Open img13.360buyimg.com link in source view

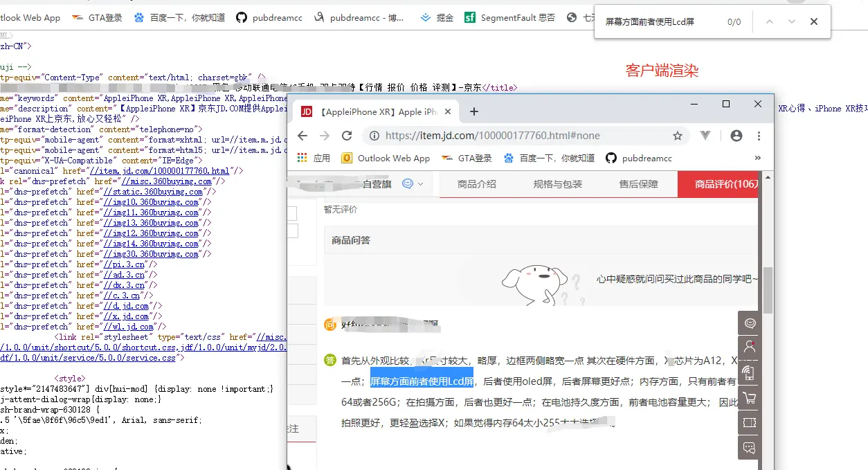[x=150, y=223]
